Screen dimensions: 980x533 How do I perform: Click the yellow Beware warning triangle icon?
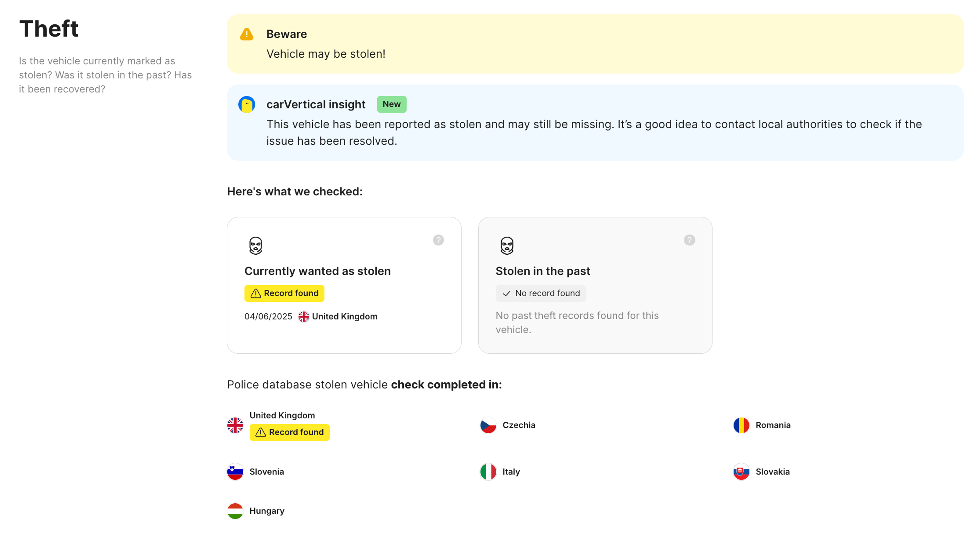click(247, 34)
